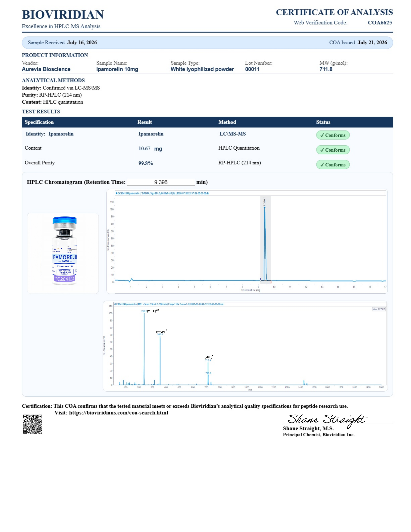Select the Sample Received date July 16, 2026
411x532 pixels.
[82, 43]
